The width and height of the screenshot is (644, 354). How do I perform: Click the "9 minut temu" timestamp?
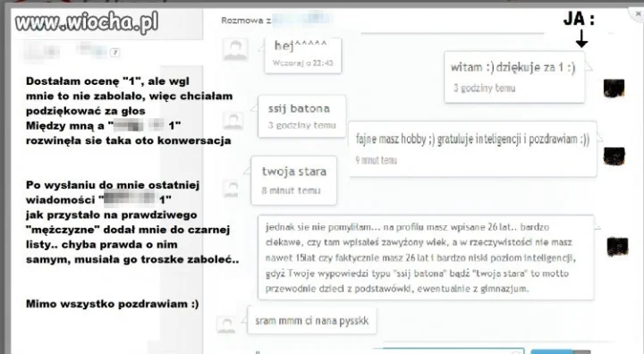377,160
